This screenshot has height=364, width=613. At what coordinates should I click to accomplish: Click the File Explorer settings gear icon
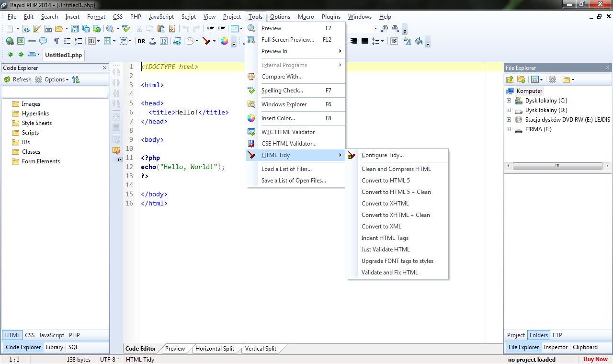point(552,80)
